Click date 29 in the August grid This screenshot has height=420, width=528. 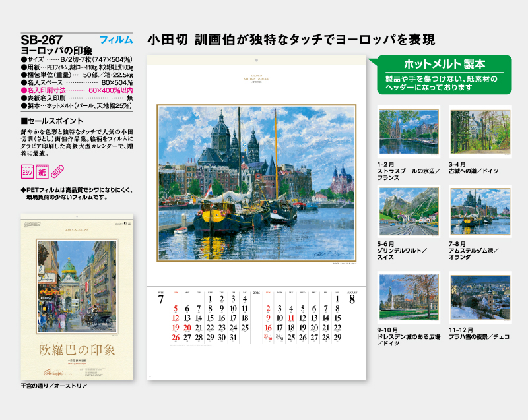(x=337, y=338)
